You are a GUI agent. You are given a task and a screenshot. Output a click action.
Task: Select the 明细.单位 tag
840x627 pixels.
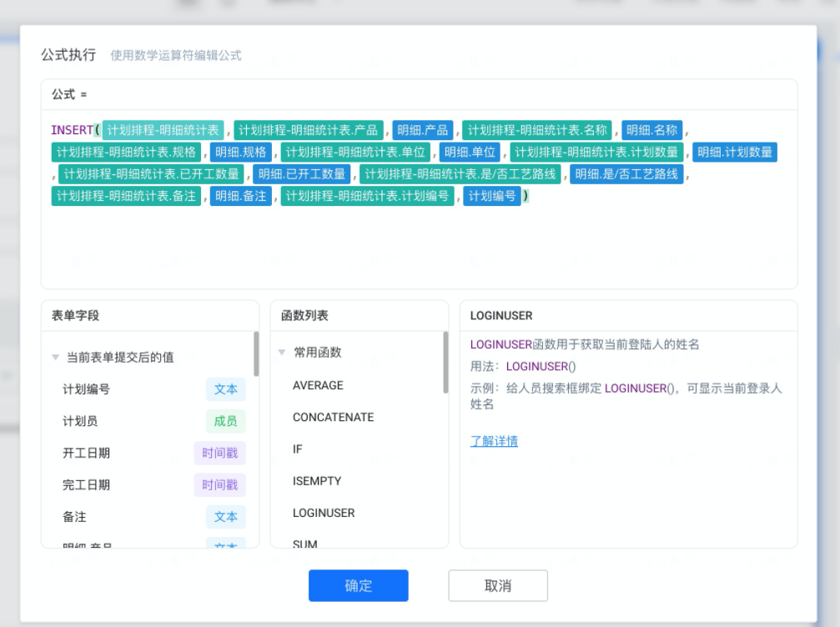470,152
